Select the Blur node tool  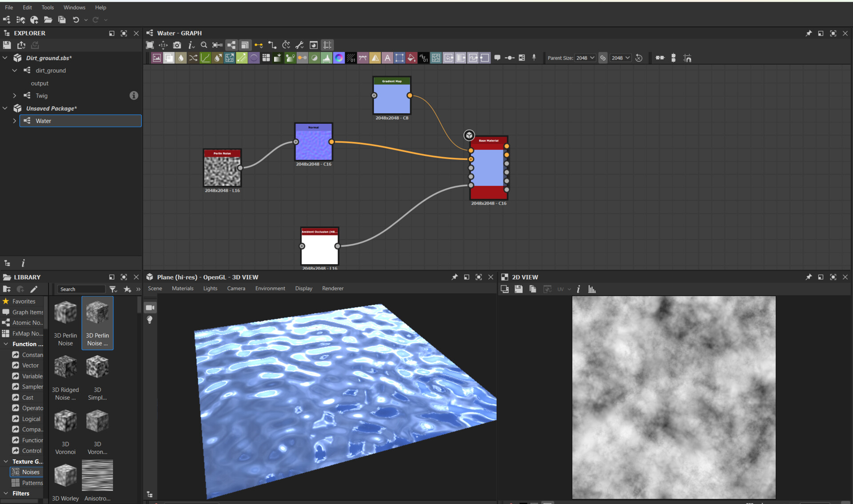pos(181,58)
